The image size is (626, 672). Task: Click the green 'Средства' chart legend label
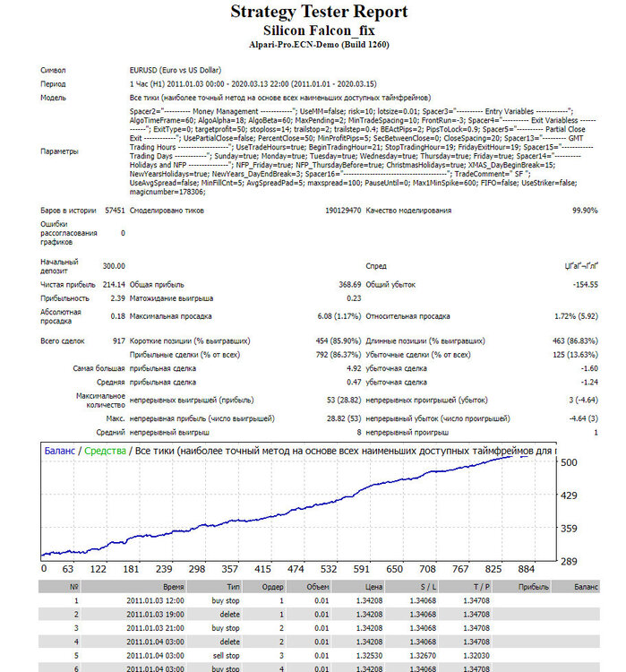[105, 451]
